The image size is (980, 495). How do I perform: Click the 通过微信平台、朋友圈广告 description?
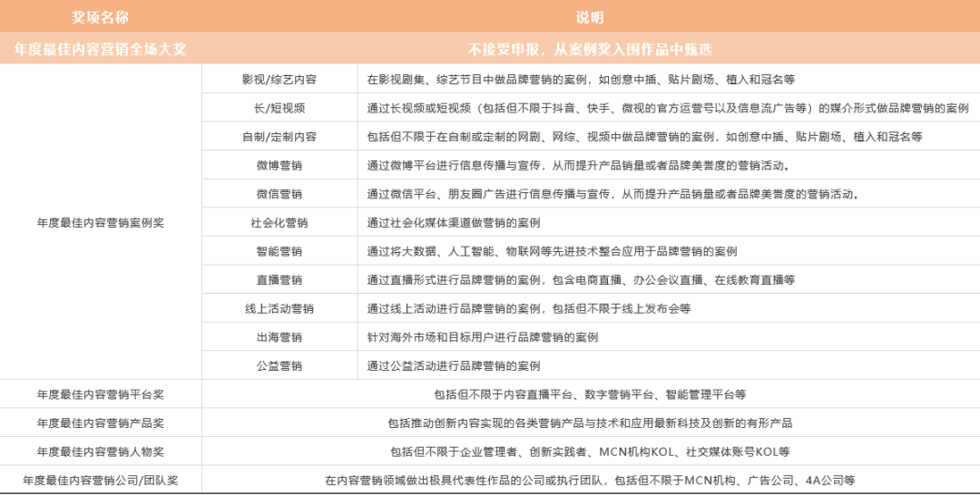(x=613, y=194)
